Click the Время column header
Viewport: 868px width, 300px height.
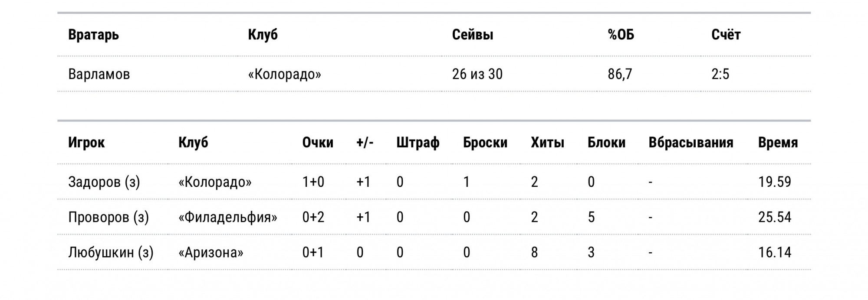(x=778, y=143)
